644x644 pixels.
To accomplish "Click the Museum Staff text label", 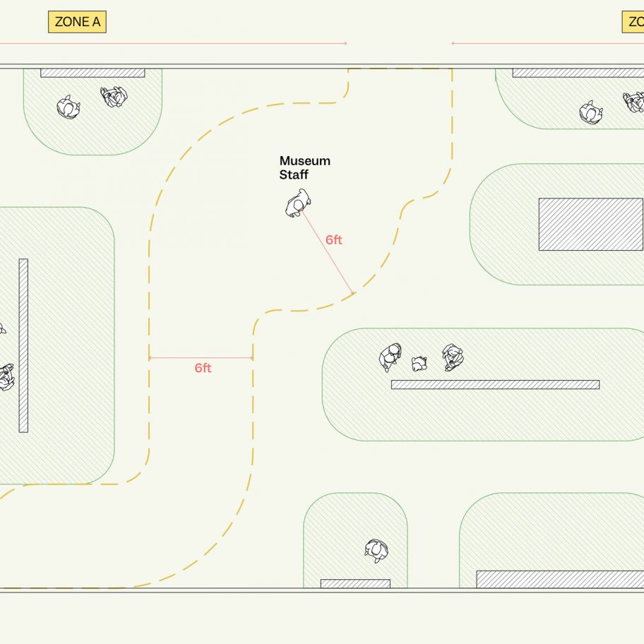I will pos(305,167).
